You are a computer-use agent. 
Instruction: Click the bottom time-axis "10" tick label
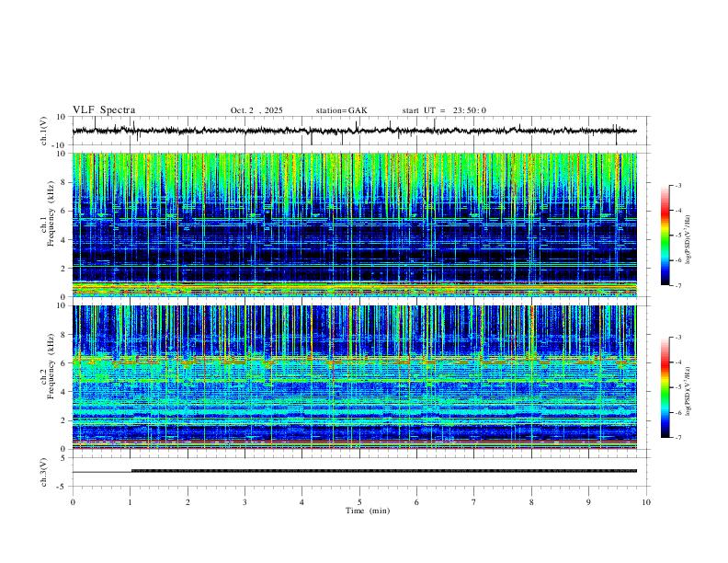coord(646,502)
